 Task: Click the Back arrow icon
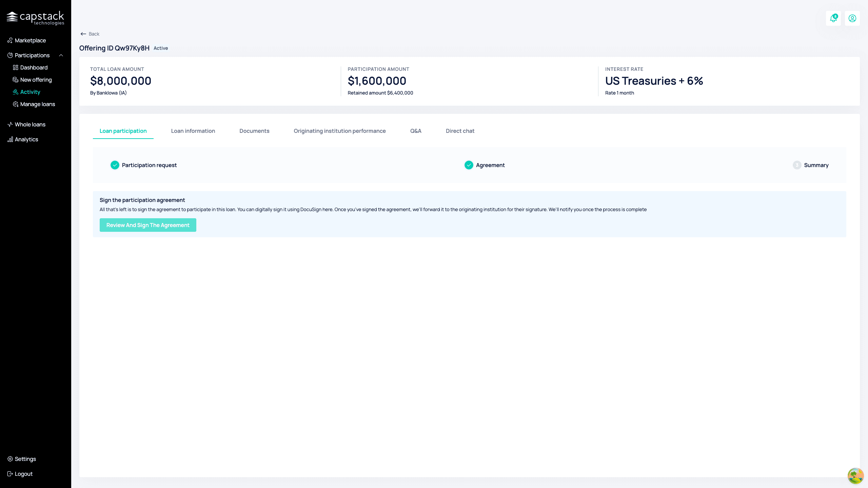point(83,34)
